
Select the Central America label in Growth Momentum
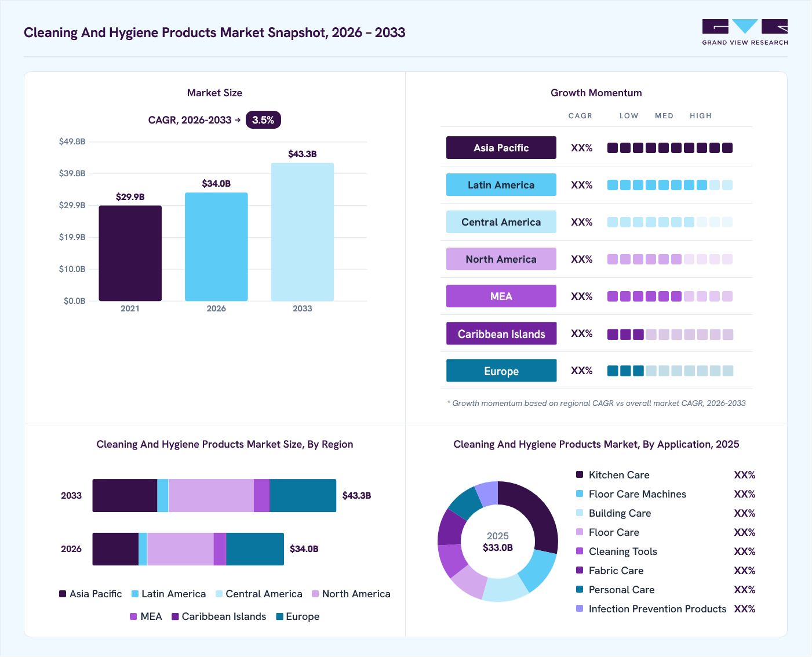501,222
